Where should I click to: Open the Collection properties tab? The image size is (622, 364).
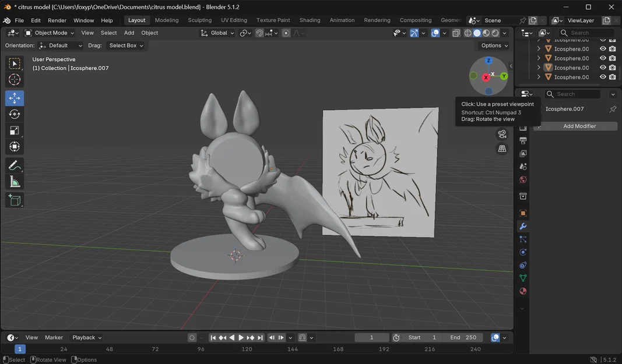(x=523, y=196)
